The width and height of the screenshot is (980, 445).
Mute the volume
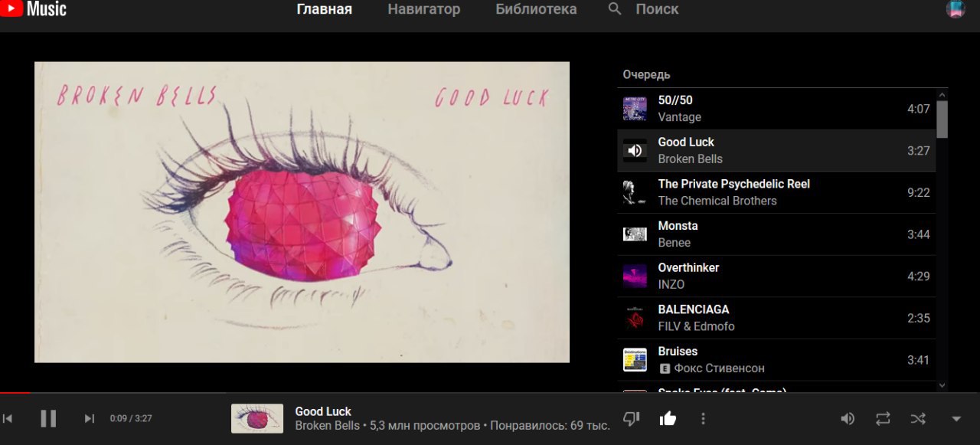[848, 418]
